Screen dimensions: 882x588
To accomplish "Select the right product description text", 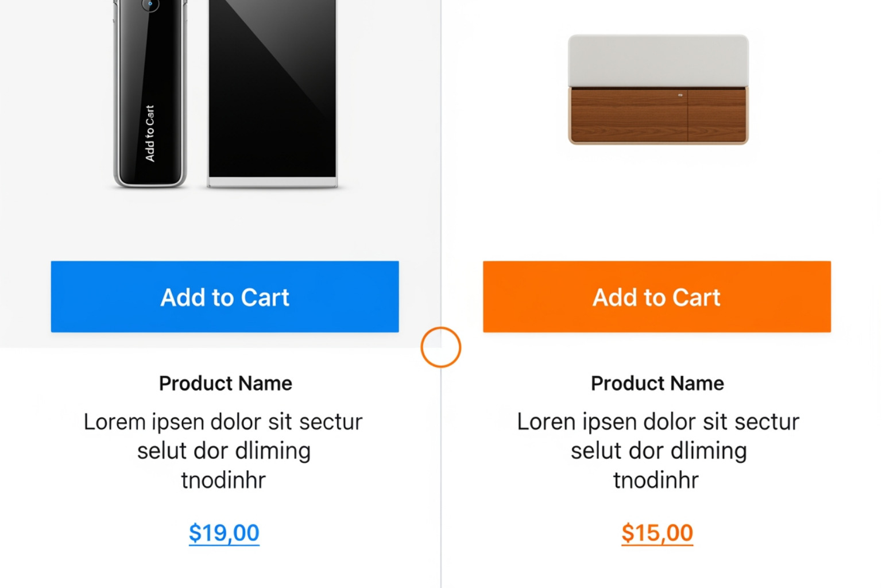I will [x=658, y=450].
